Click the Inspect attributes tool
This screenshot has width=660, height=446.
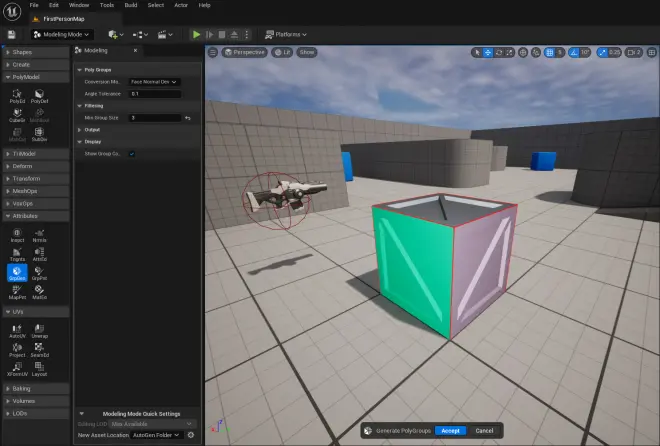point(17,236)
